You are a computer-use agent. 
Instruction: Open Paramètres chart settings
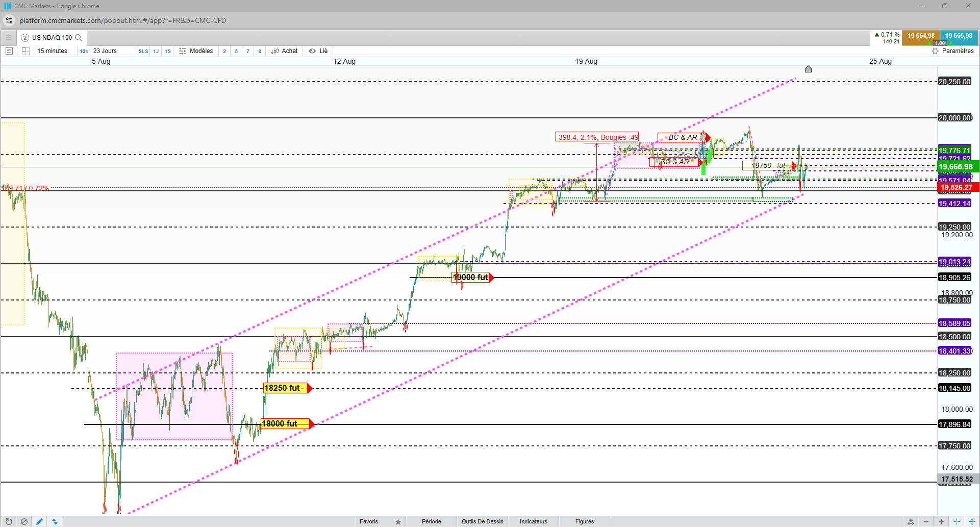952,51
